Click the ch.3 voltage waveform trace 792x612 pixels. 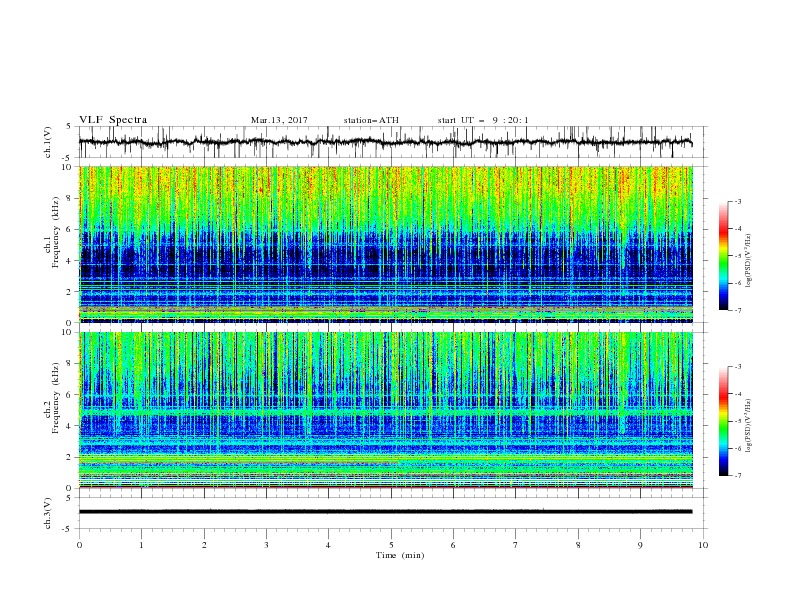pos(386,512)
